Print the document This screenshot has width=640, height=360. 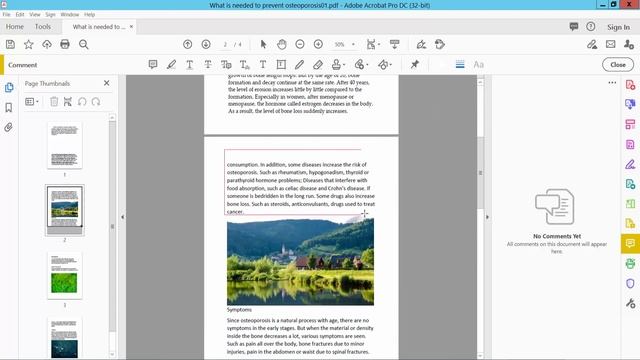[65, 44]
